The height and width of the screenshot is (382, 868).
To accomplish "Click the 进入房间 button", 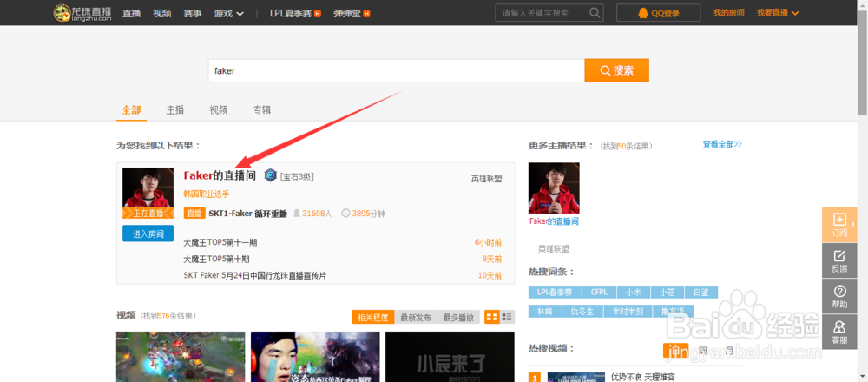I will point(148,234).
